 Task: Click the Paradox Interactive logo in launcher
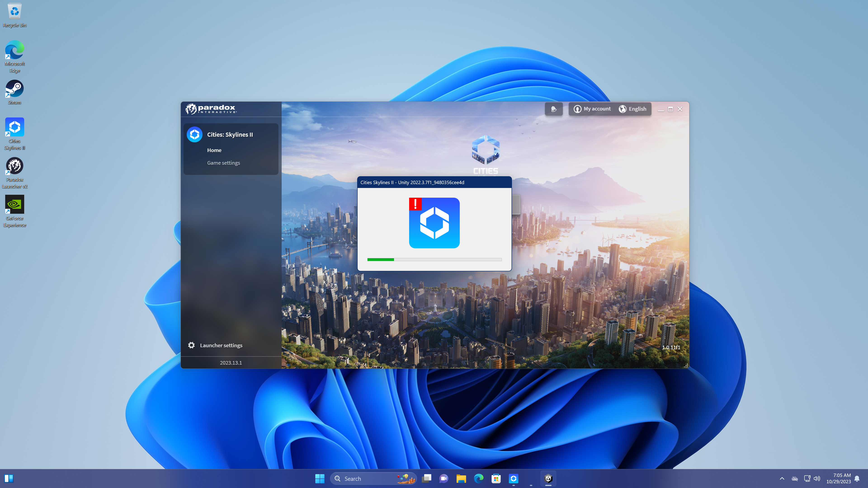[211, 109]
